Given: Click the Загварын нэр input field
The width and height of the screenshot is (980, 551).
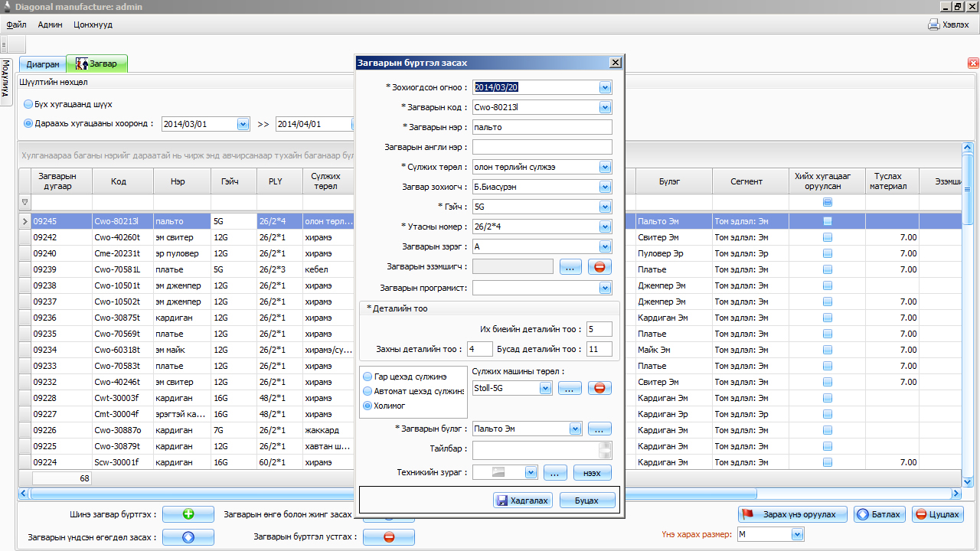Looking at the screenshot, I should pyautogui.click(x=542, y=127).
